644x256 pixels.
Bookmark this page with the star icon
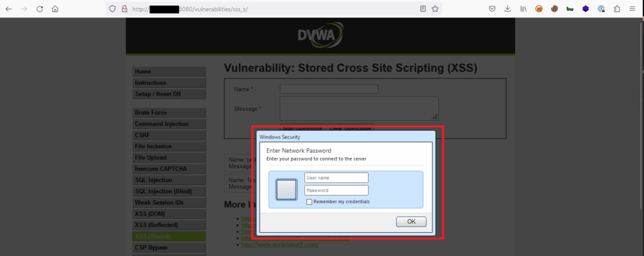click(435, 9)
